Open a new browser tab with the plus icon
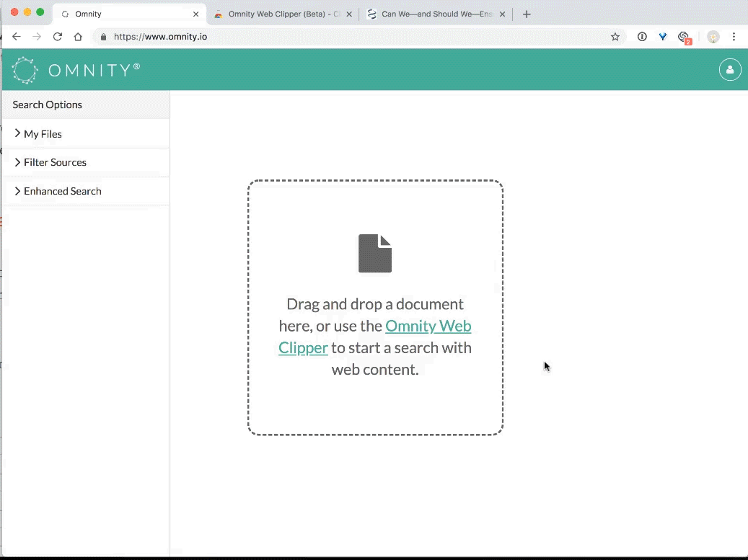The height and width of the screenshot is (560, 748). (527, 14)
